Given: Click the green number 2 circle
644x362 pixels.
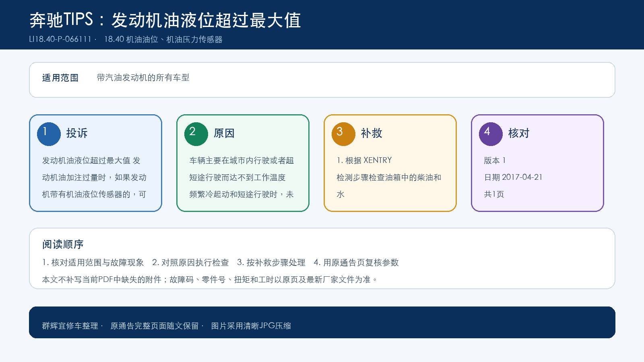Looking at the screenshot, I should [196, 134].
